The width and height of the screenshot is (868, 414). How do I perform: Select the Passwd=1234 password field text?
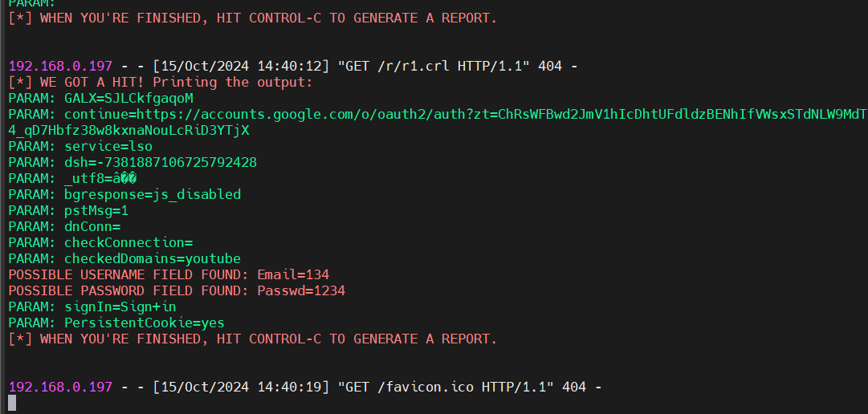pyautogui.click(x=301, y=290)
